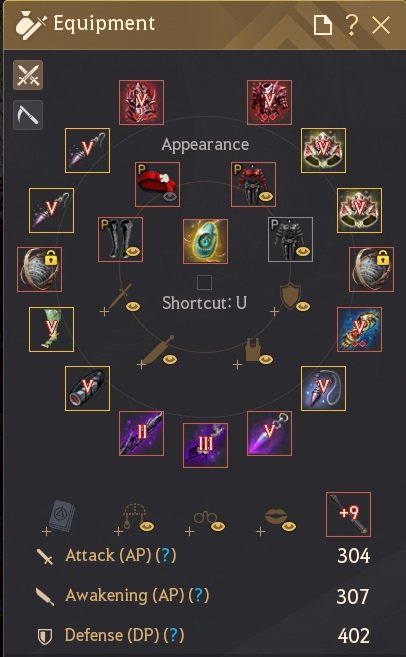406x657 pixels.
Task: Add item to empty lips appearance slot
Action: 277,520
